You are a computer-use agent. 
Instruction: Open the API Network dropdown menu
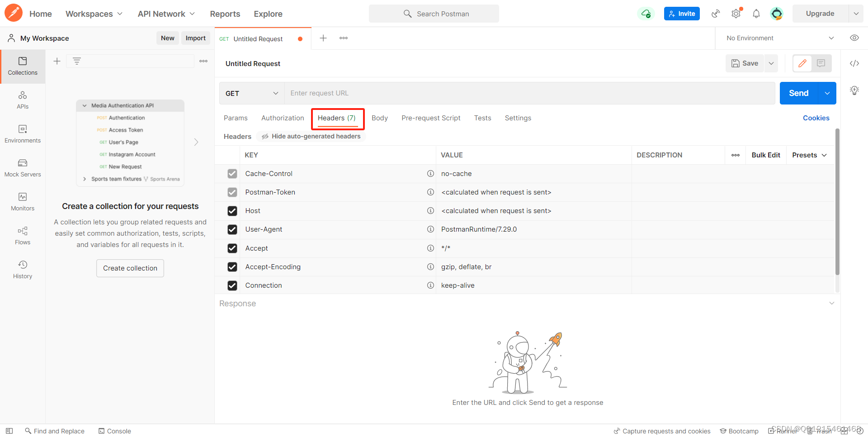(166, 14)
